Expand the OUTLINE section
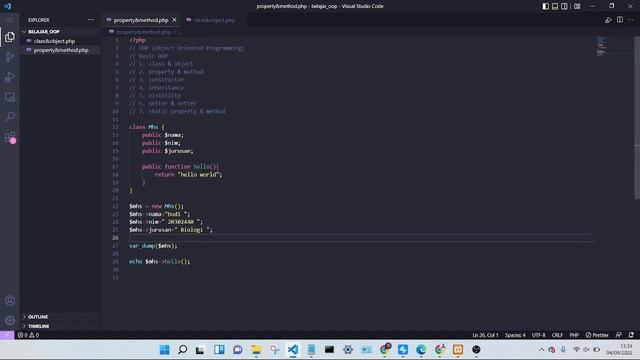 click(x=38, y=317)
